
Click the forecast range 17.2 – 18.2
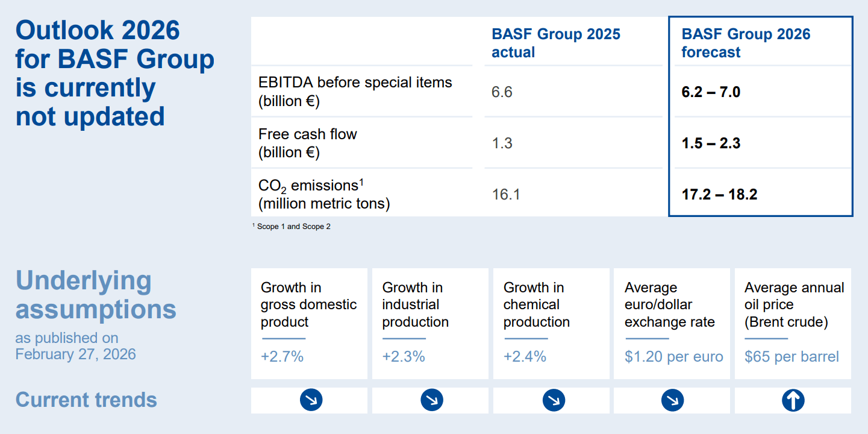pos(719,195)
